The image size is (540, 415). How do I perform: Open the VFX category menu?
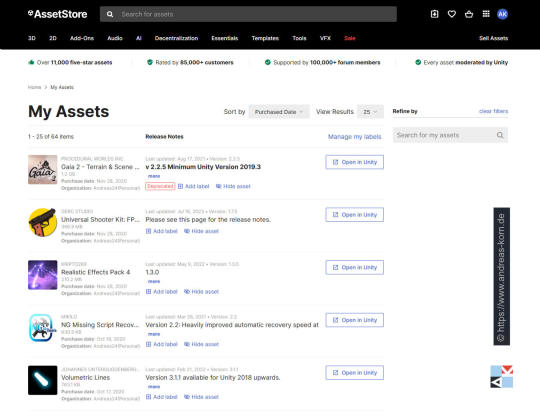click(x=325, y=38)
